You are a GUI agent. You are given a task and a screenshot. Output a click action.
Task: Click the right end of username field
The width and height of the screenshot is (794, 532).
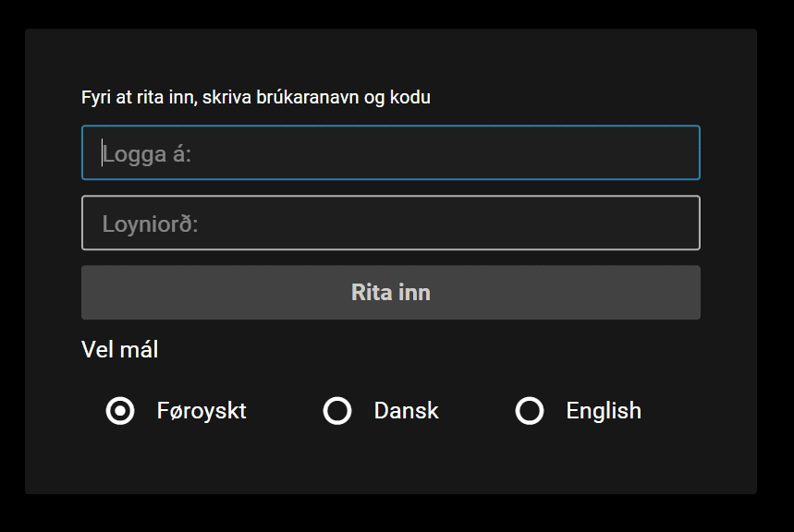tap(678, 152)
